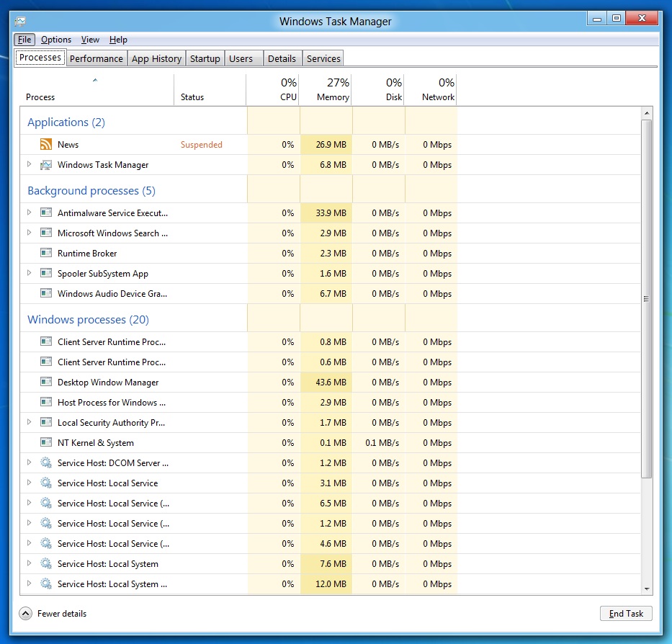
Task: Click the 43.6 MB memory cell
Action: point(326,382)
